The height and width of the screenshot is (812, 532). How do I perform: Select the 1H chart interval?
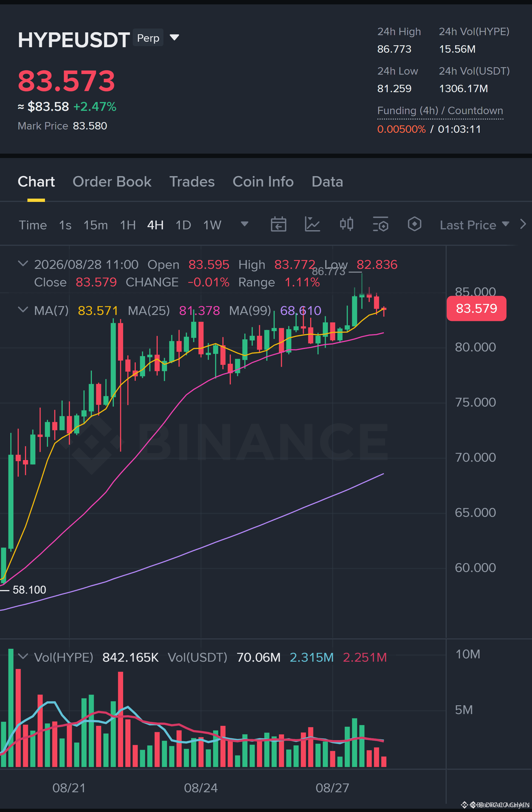[128, 225]
